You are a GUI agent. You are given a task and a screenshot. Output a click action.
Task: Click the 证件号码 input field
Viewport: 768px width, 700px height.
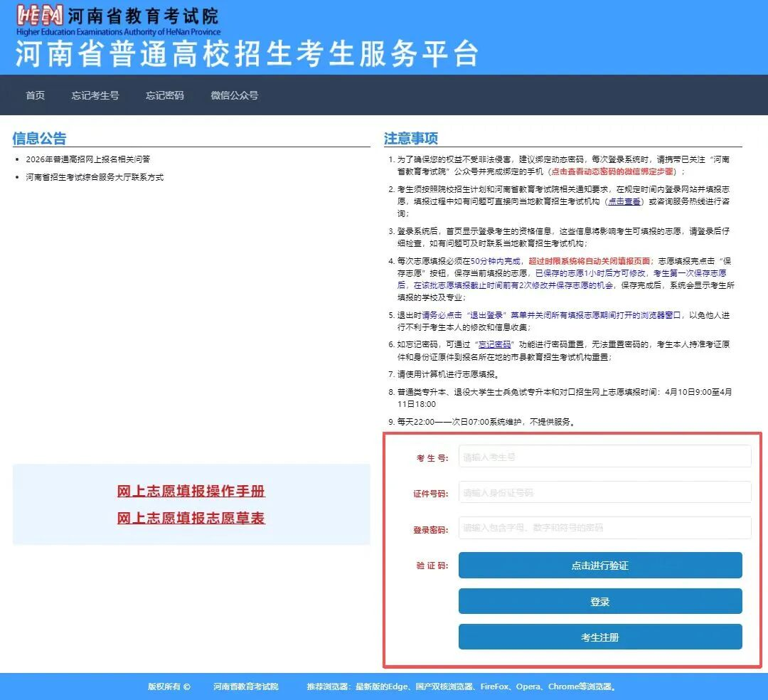click(x=604, y=492)
